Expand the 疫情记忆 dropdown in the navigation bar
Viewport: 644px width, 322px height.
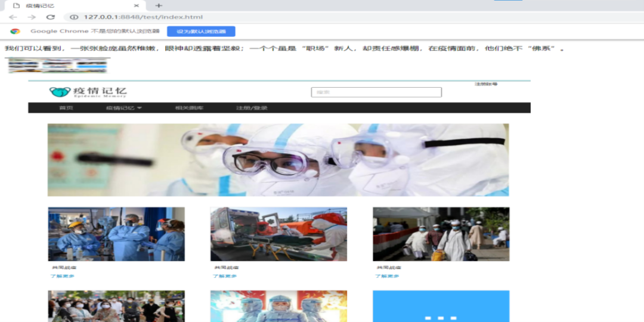(x=124, y=108)
